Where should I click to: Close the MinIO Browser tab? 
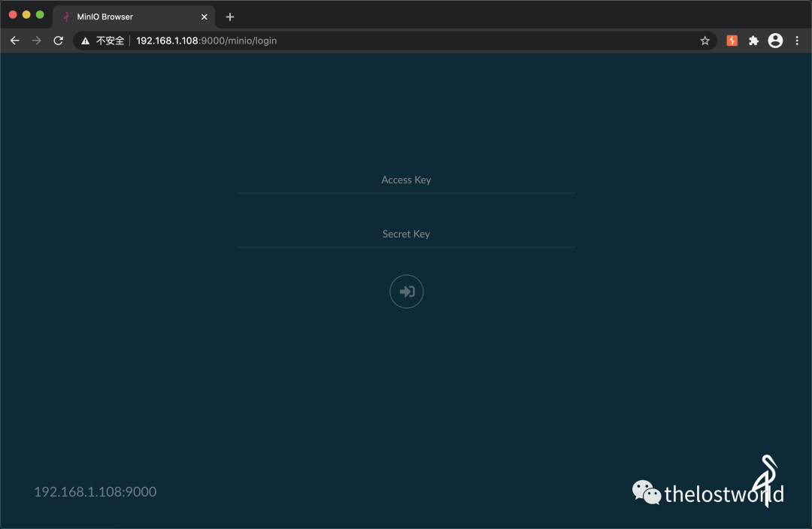[x=204, y=17]
